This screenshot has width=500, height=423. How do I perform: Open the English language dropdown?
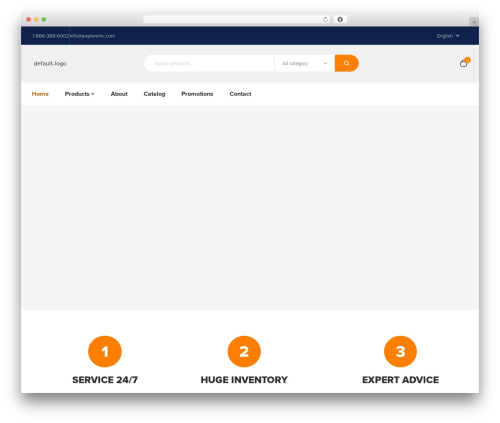click(448, 36)
